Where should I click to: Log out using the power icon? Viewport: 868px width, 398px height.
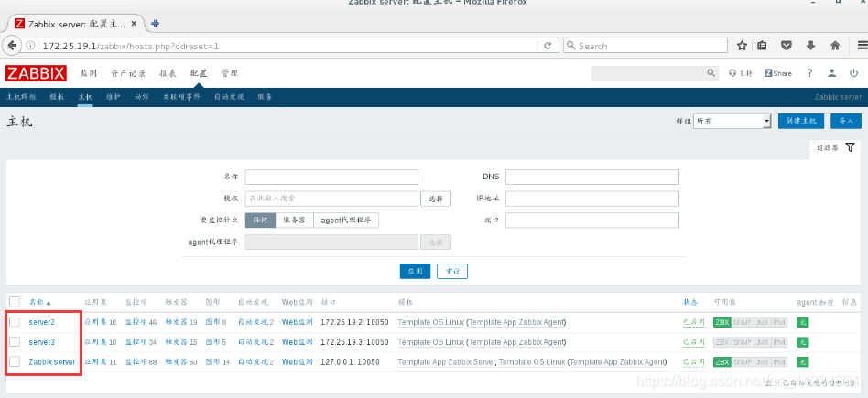click(x=853, y=73)
